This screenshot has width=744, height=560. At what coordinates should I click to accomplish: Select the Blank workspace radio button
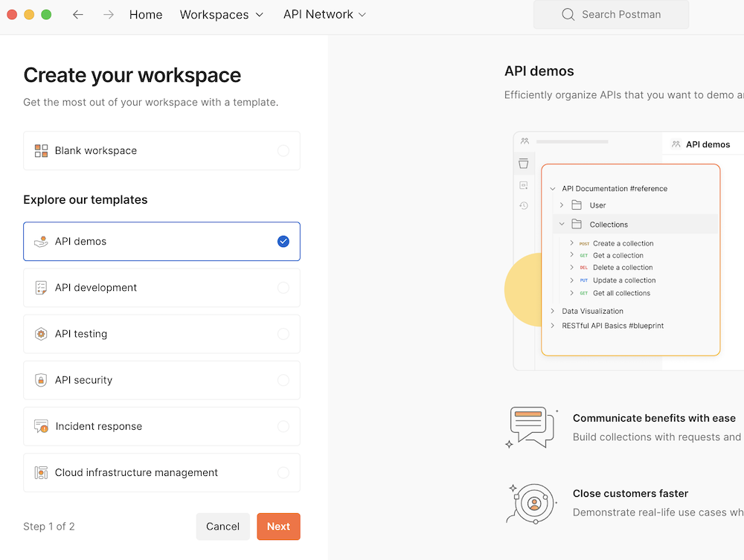click(x=283, y=150)
